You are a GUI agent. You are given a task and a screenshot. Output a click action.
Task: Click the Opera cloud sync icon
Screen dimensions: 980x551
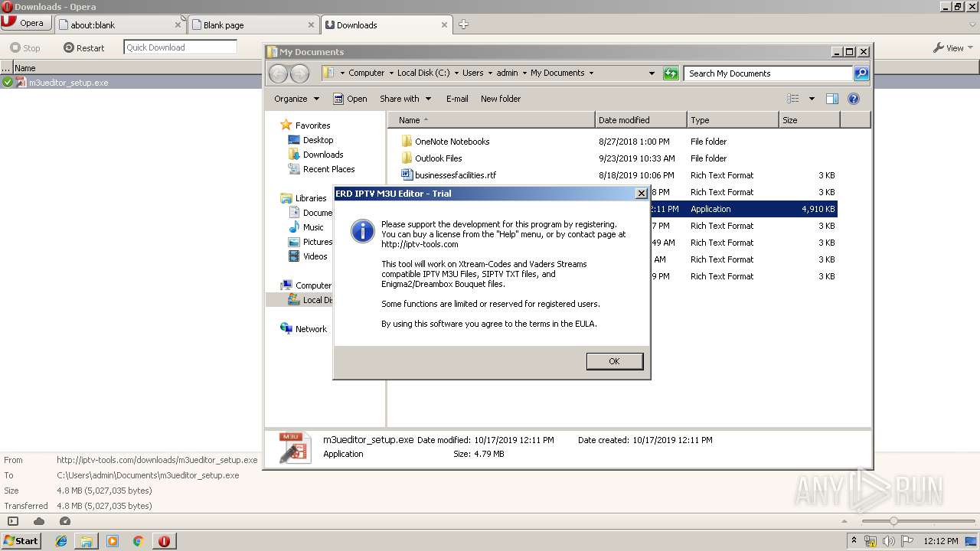point(38,521)
